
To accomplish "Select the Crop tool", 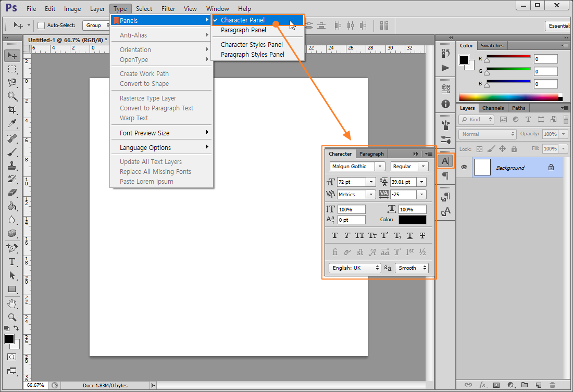I will click(12, 110).
